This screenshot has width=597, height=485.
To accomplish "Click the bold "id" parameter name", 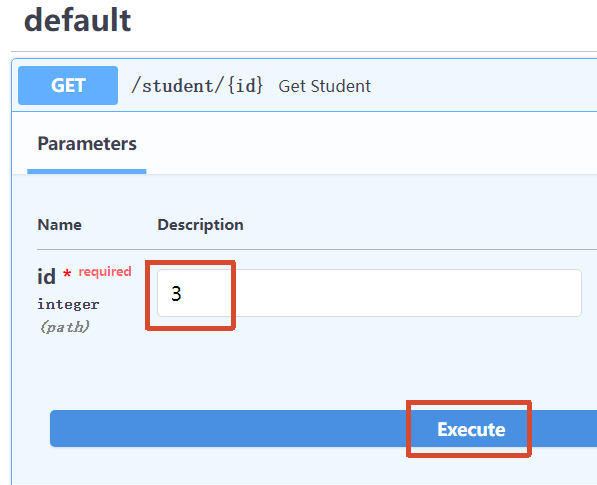I will pos(46,276).
